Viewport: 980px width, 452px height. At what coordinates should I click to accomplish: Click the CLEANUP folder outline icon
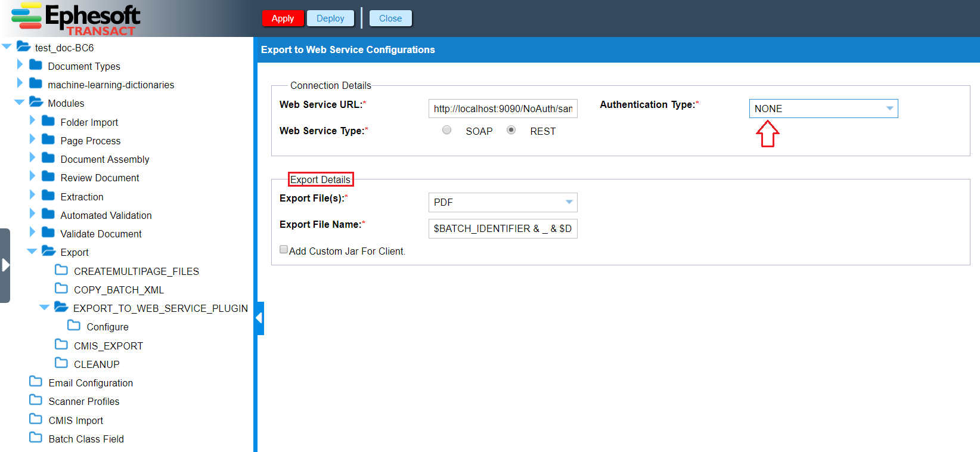61,363
